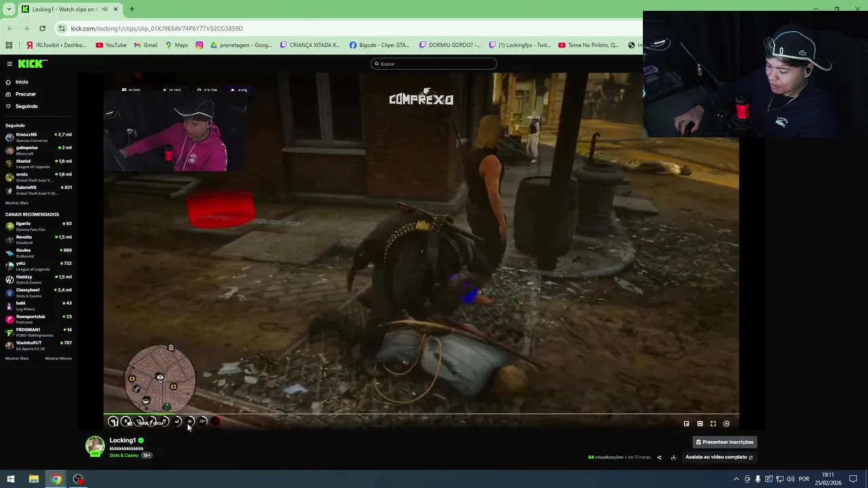Open Locking1 channel avatar
Viewport: 868px width, 488px height.
[95, 445]
